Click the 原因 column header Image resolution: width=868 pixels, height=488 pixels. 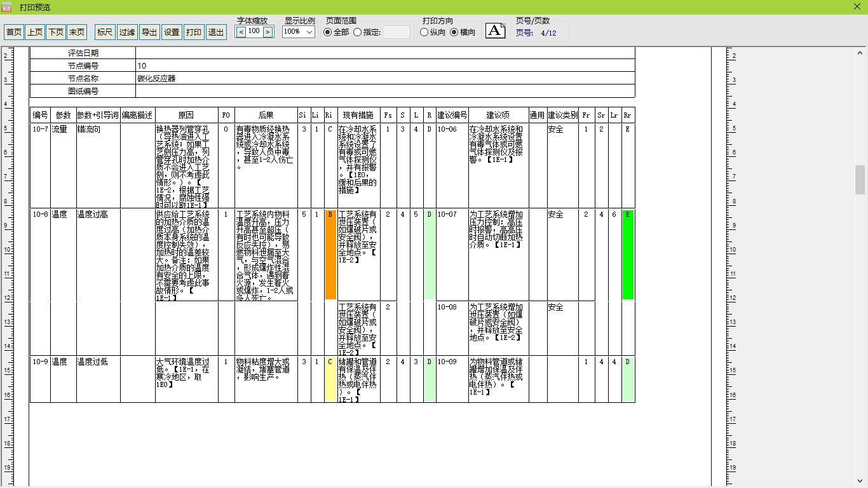click(x=187, y=115)
